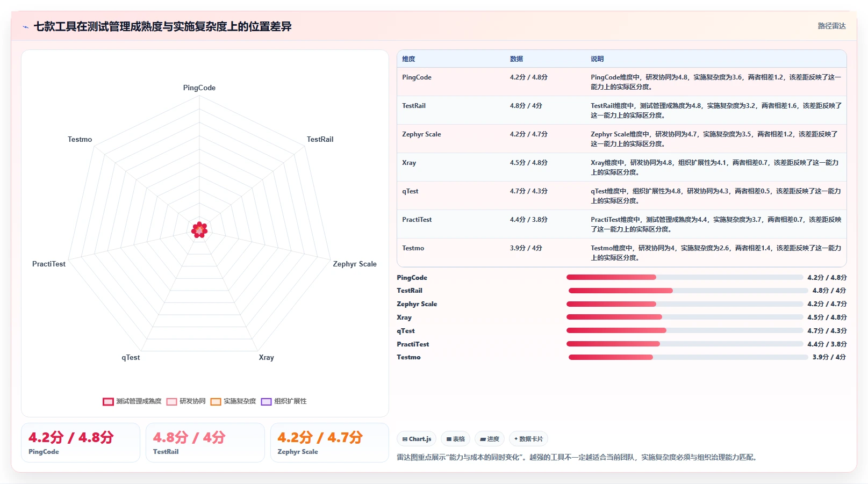Viewport: 868px width, 484px height.
Task: Click the Xray label in progress list
Action: click(x=404, y=317)
